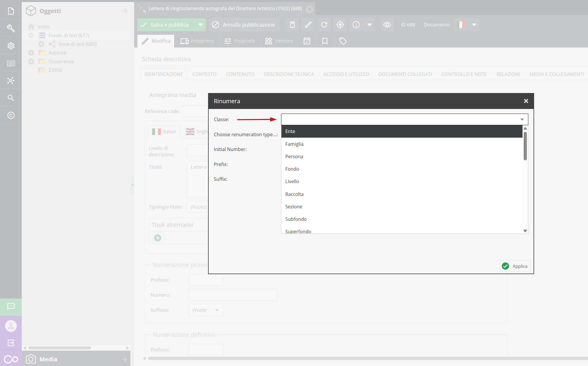Viewport: 588px width, 366px height.
Task: Toggle the eye preview visibility icon
Action: 387,25
